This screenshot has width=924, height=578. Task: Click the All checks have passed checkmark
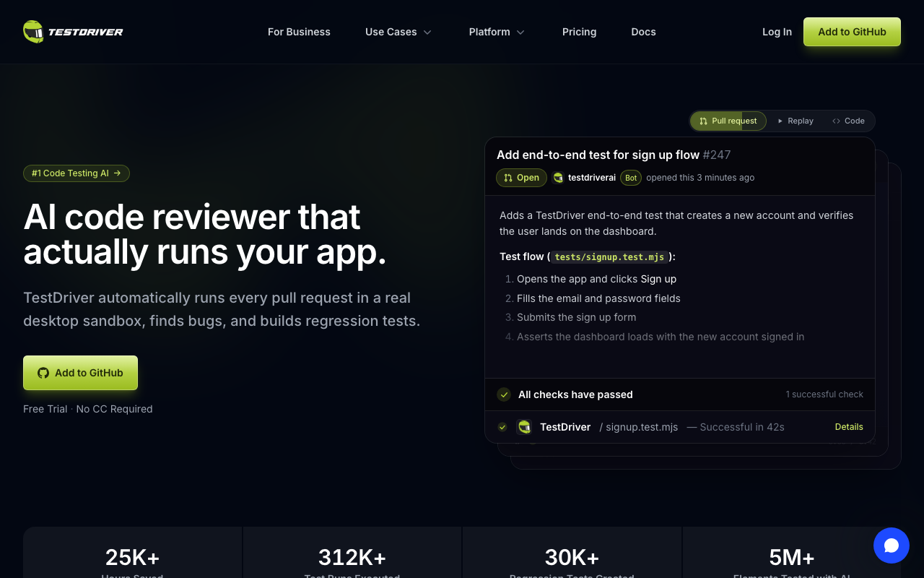click(504, 394)
